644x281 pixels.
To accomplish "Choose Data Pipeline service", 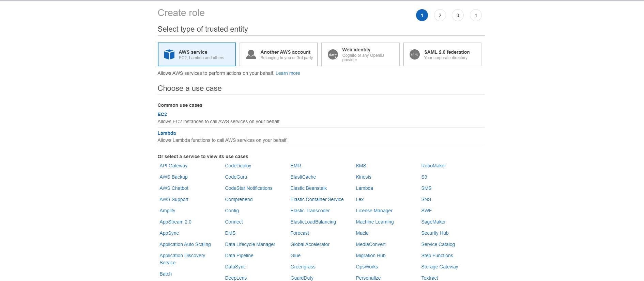I will click(239, 255).
